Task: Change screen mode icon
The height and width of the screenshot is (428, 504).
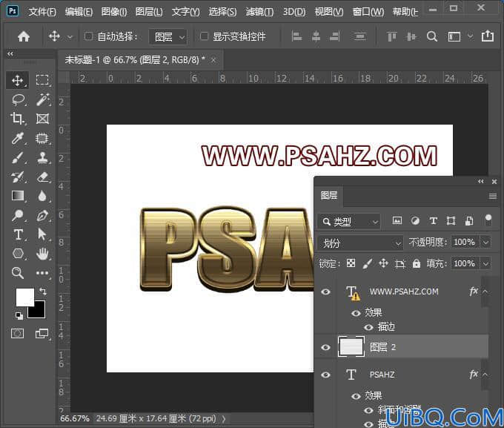Action: point(42,333)
